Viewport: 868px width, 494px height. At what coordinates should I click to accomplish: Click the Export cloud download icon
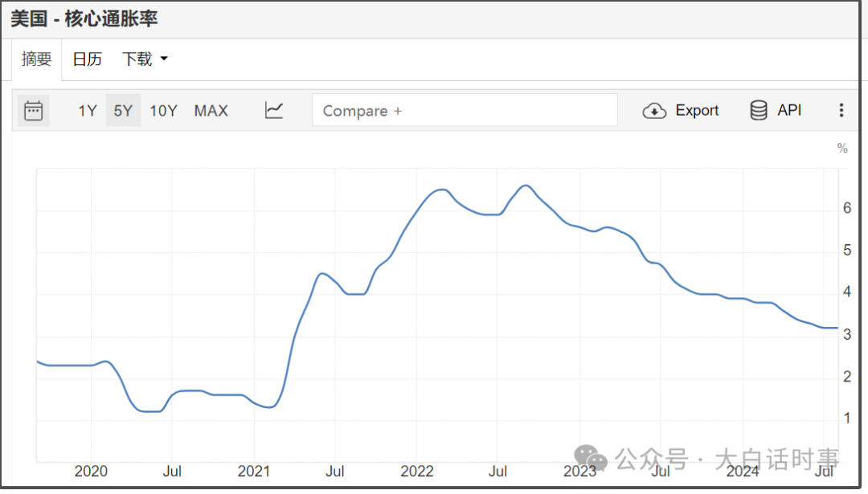pyautogui.click(x=653, y=111)
